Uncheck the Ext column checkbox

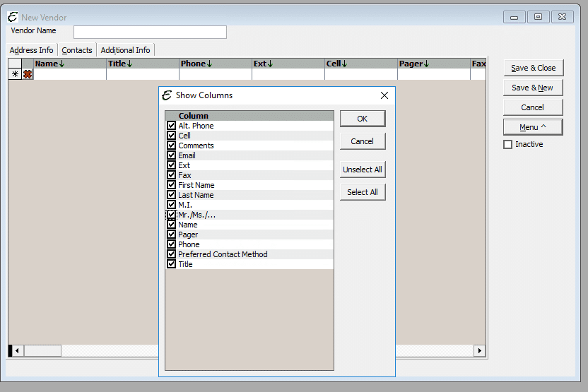pos(171,165)
